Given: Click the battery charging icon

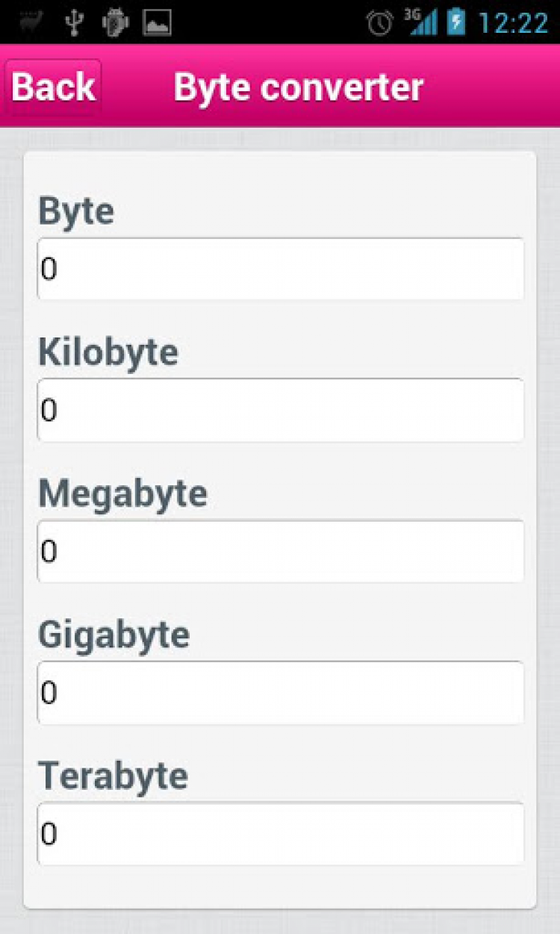Looking at the screenshot, I should click(x=455, y=22).
